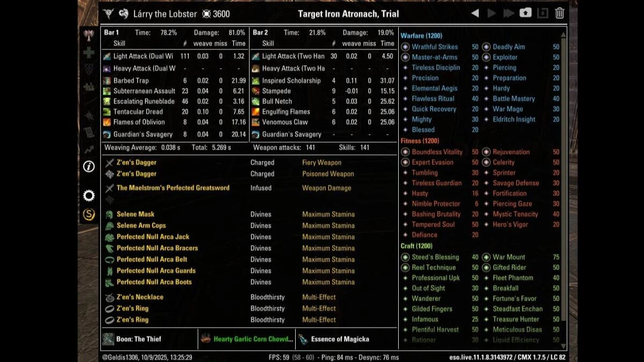The height and width of the screenshot is (362, 644).
Task: Open the settings gear icon in the sidebar
Action: [x=89, y=196]
